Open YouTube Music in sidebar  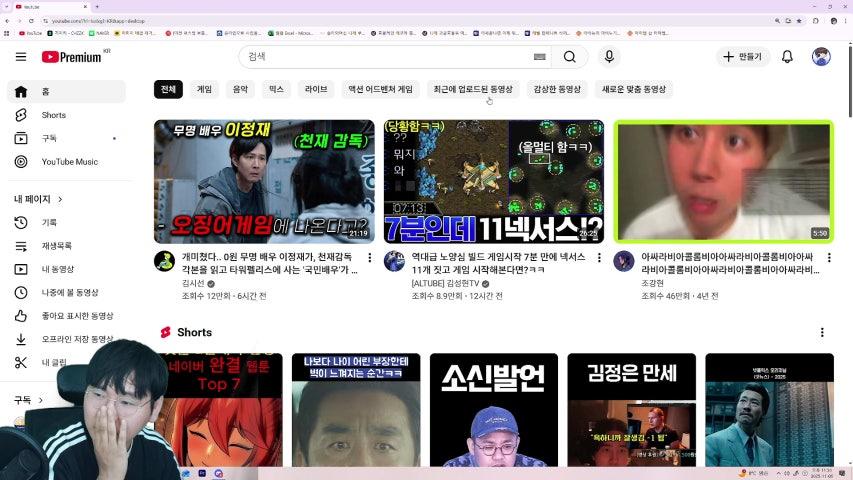69,162
